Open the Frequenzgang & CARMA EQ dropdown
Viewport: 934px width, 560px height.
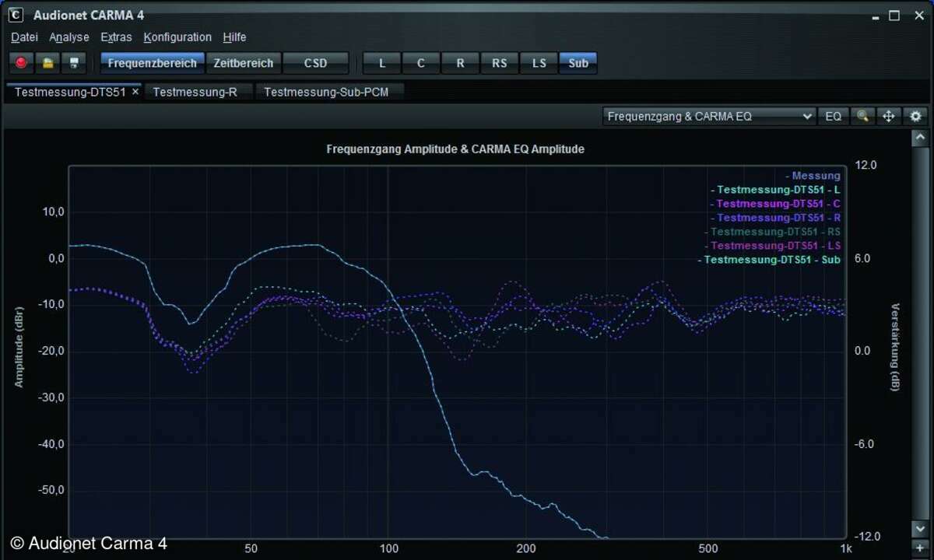(x=709, y=116)
